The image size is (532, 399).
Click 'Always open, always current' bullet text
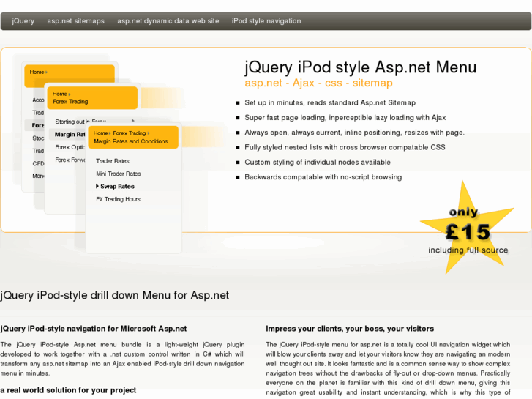355,133
